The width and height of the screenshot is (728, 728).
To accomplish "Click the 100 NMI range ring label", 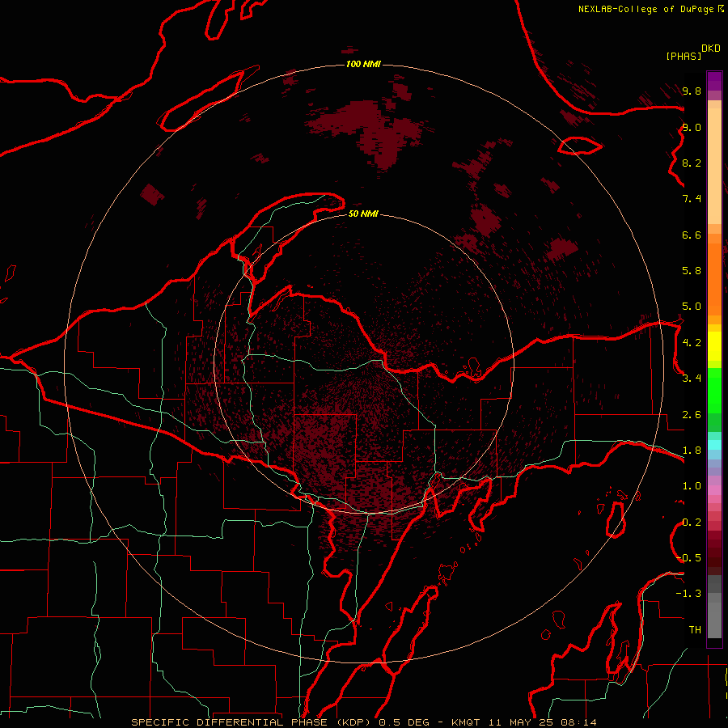I will (x=363, y=64).
